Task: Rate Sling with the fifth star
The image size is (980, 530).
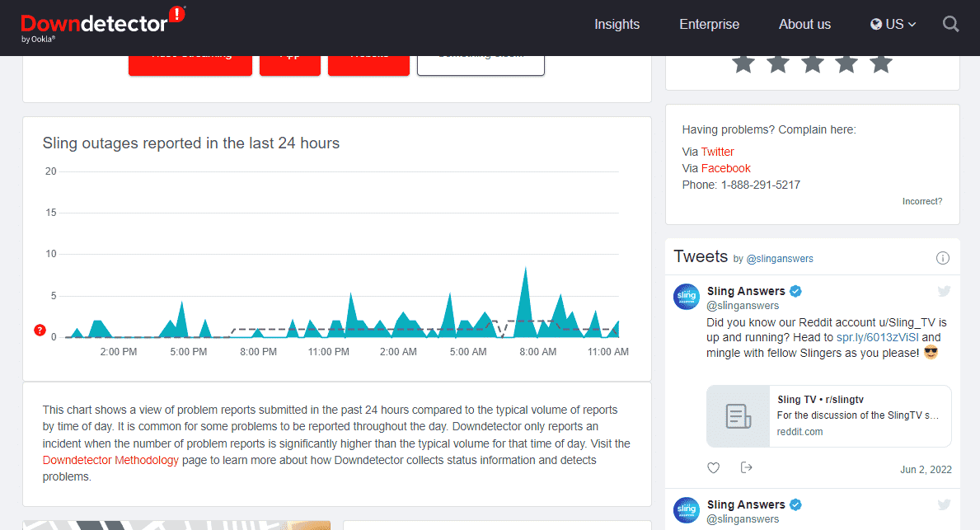Action: click(x=880, y=63)
